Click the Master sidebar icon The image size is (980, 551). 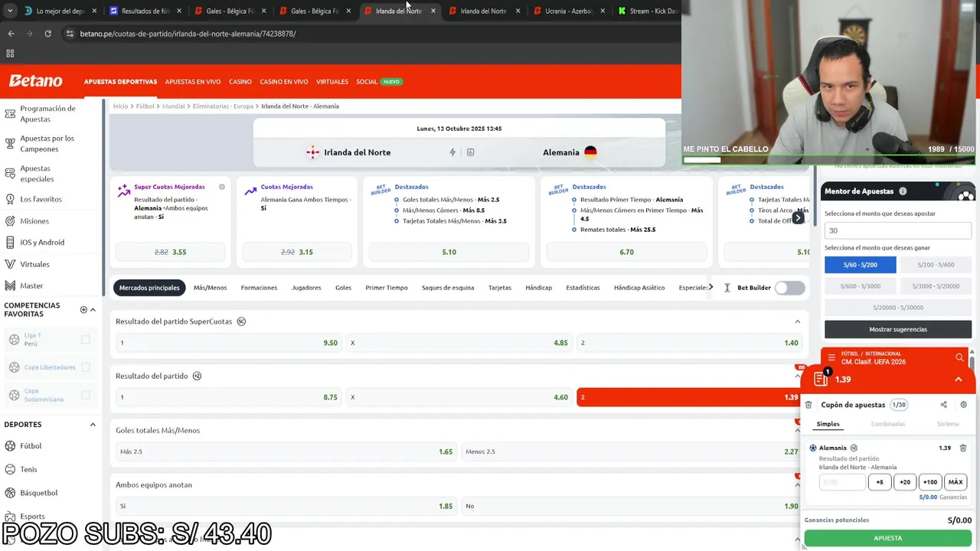(10, 285)
